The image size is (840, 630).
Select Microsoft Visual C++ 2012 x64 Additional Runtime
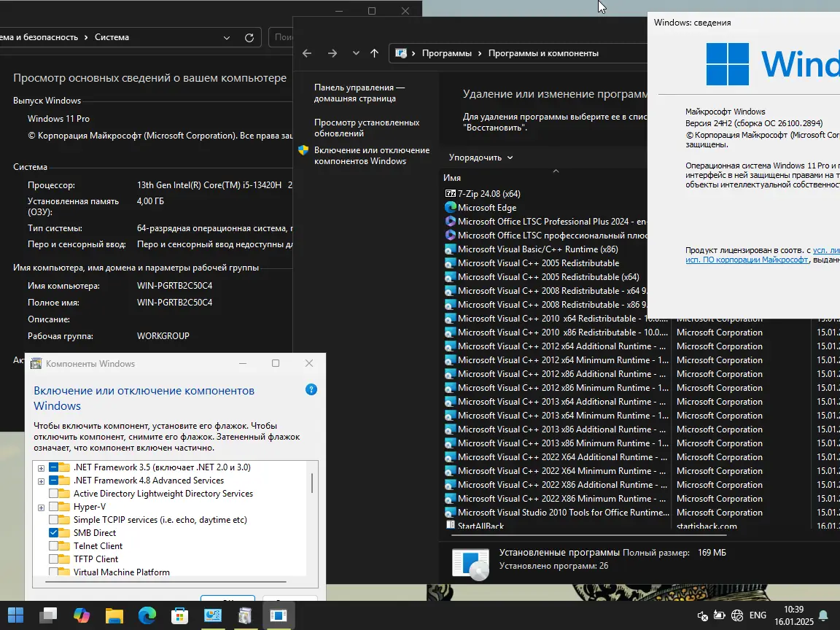click(x=562, y=346)
